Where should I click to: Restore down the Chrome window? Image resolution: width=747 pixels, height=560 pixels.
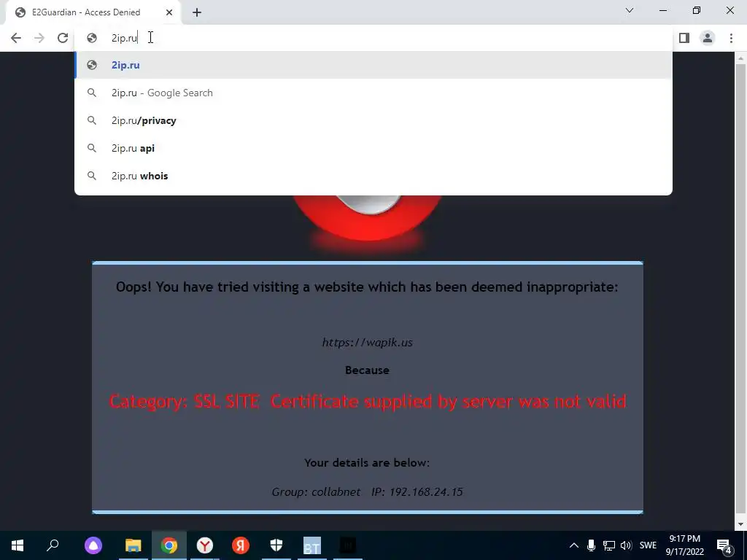[x=697, y=10]
